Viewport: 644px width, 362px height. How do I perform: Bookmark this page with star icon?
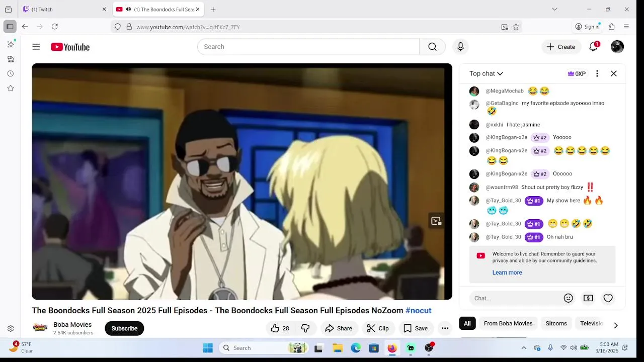[516, 27]
